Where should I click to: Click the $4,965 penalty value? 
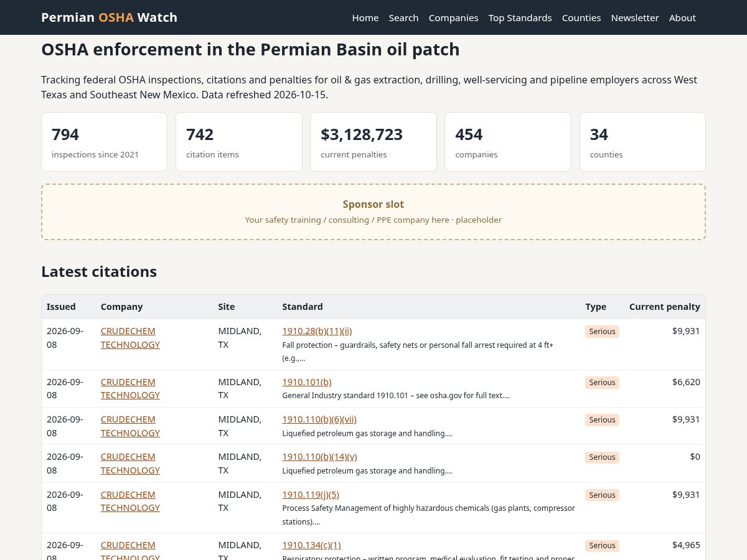coord(686,545)
